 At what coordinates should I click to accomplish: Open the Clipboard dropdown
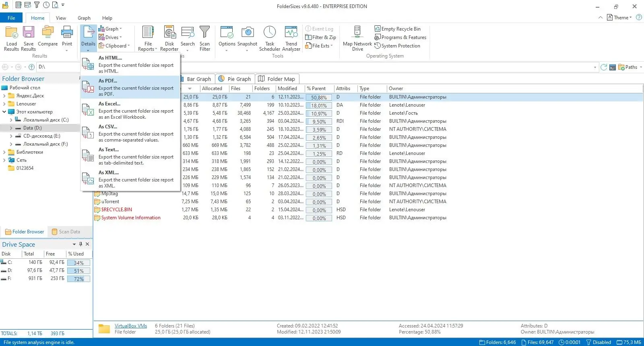point(114,46)
